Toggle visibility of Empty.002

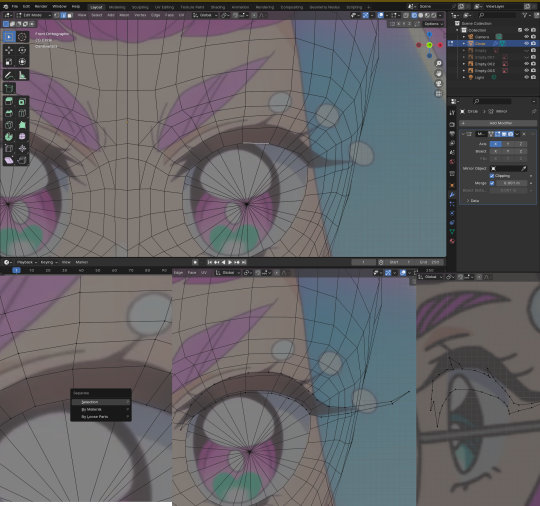pyautogui.click(x=526, y=64)
